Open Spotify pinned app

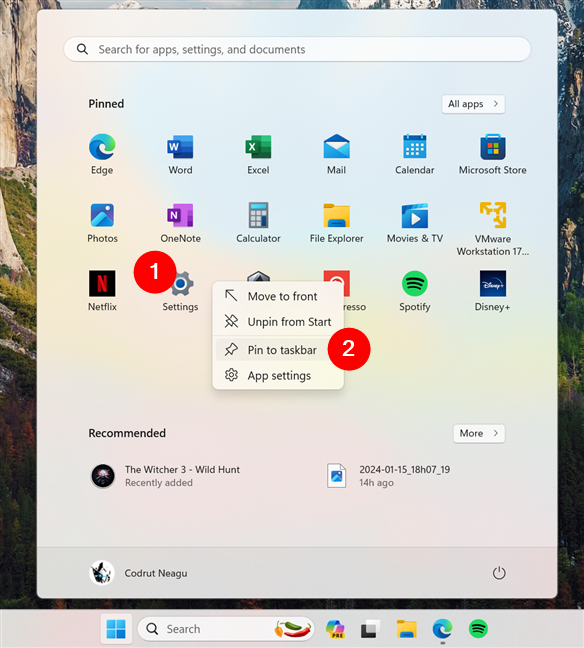[x=415, y=291]
